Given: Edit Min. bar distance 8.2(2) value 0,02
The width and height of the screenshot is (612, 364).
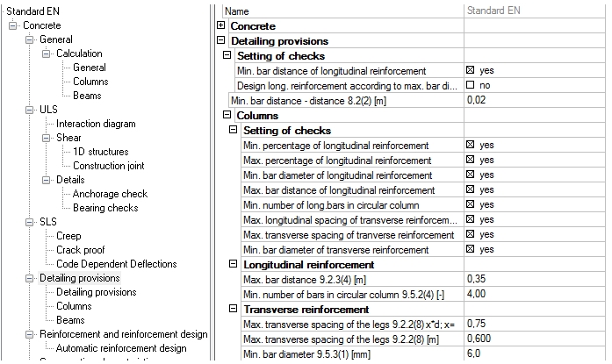Looking at the screenshot, I should point(535,100).
